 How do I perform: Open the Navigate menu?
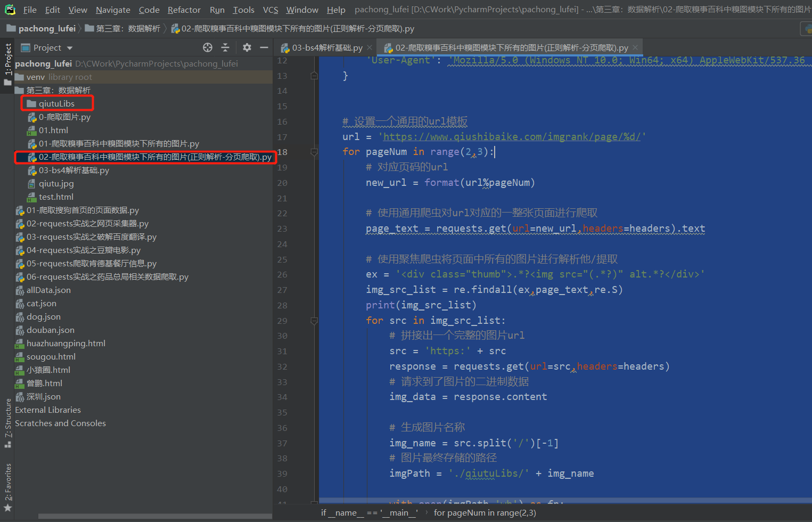coord(113,10)
